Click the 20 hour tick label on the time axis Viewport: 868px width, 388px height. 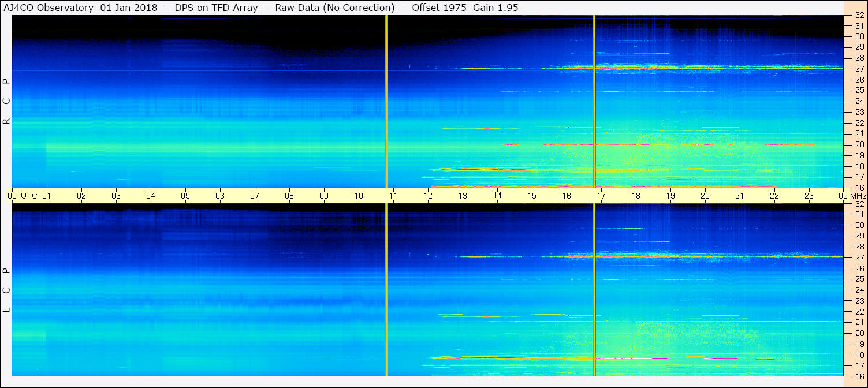click(705, 196)
